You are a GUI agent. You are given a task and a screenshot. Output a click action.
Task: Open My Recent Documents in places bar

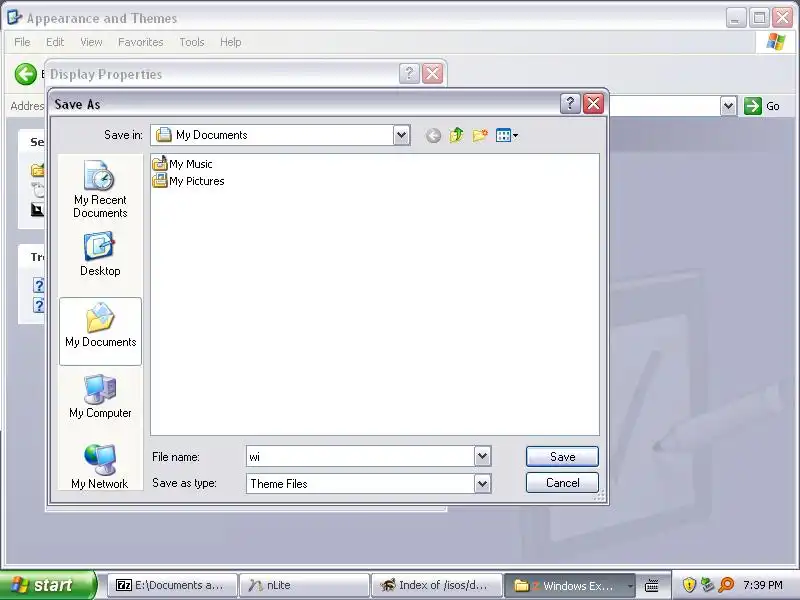click(x=100, y=189)
